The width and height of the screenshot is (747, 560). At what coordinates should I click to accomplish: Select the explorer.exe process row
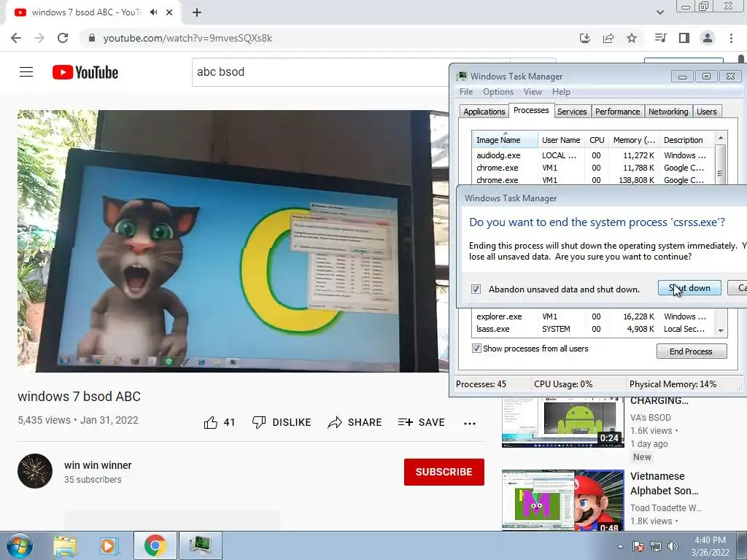[593, 316]
